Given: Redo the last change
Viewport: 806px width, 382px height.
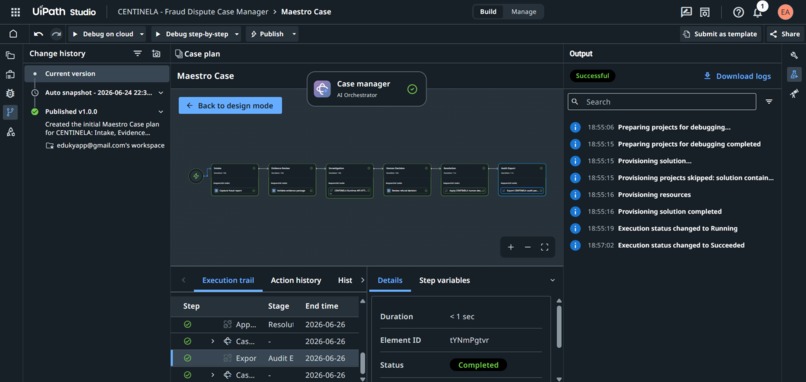Looking at the screenshot, I should (56, 34).
